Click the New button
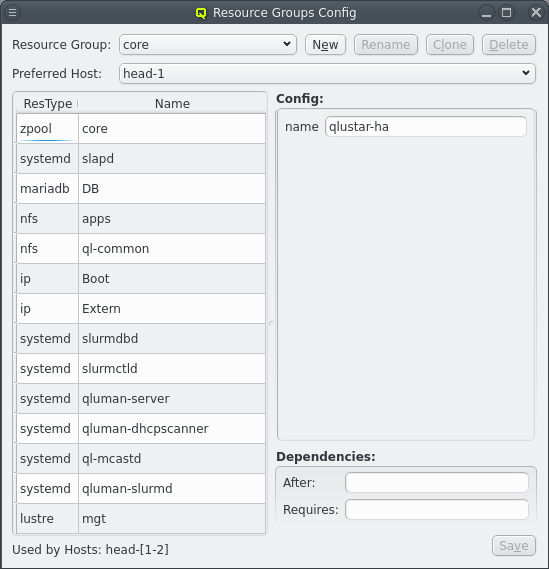The width and height of the screenshot is (549, 569). coord(325,45)
